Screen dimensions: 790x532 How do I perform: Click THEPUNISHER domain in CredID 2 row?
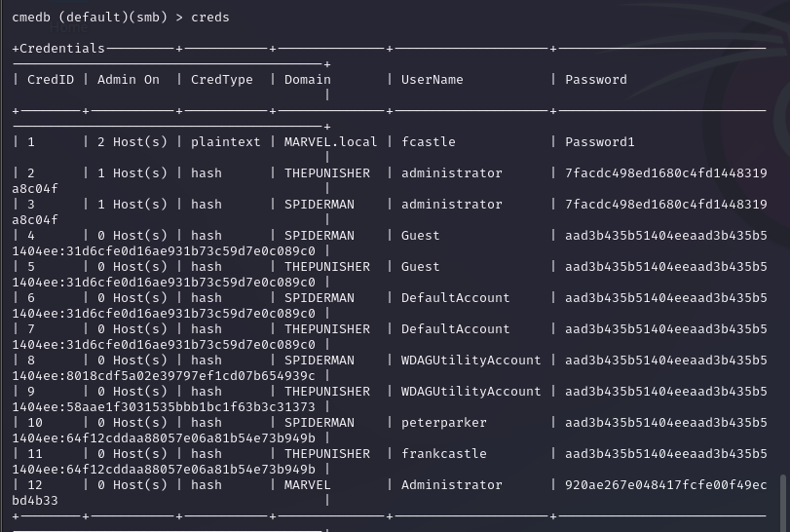click(327, 173)
